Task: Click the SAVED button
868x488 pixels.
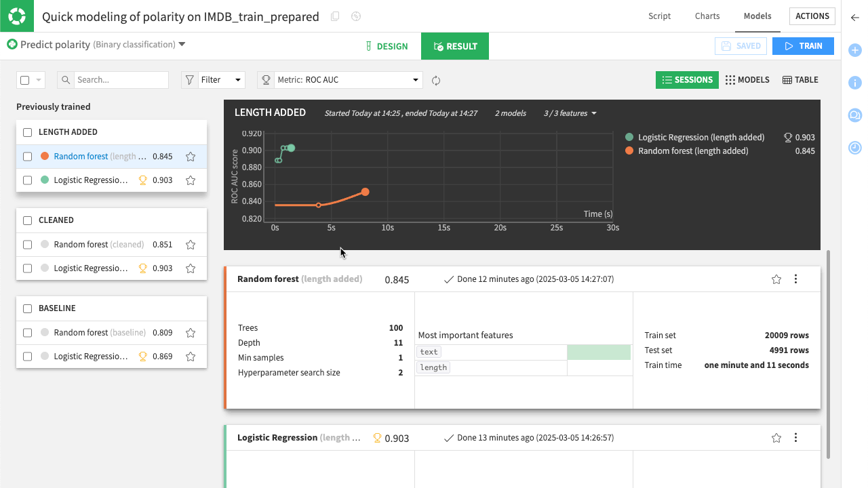Action: pyautogui.click(x=741, y=46)
